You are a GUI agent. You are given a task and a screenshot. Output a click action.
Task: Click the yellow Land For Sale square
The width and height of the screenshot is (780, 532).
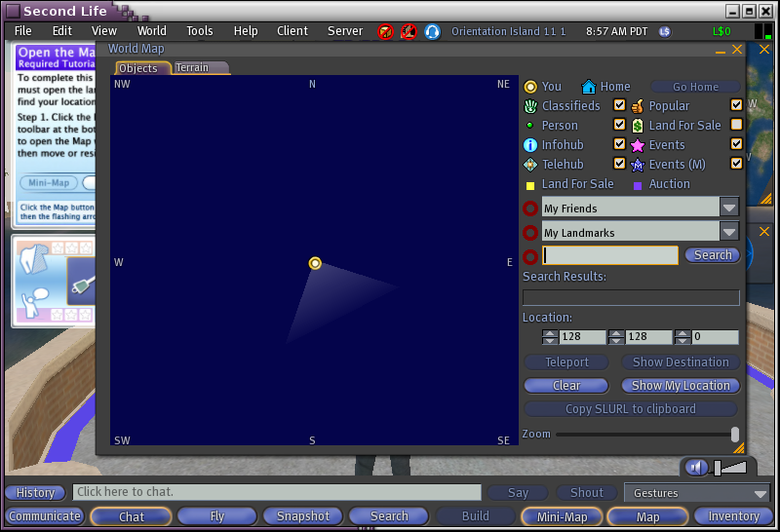530,185
